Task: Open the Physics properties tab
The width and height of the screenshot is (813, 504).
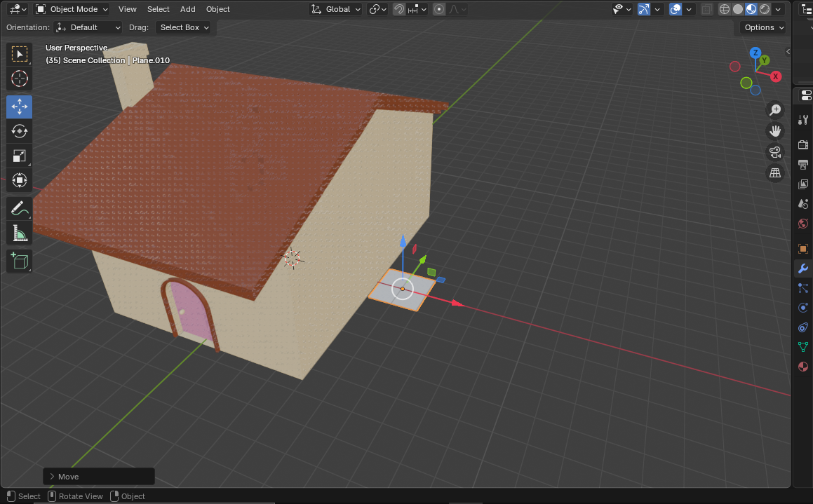Action: click(803, 308)
